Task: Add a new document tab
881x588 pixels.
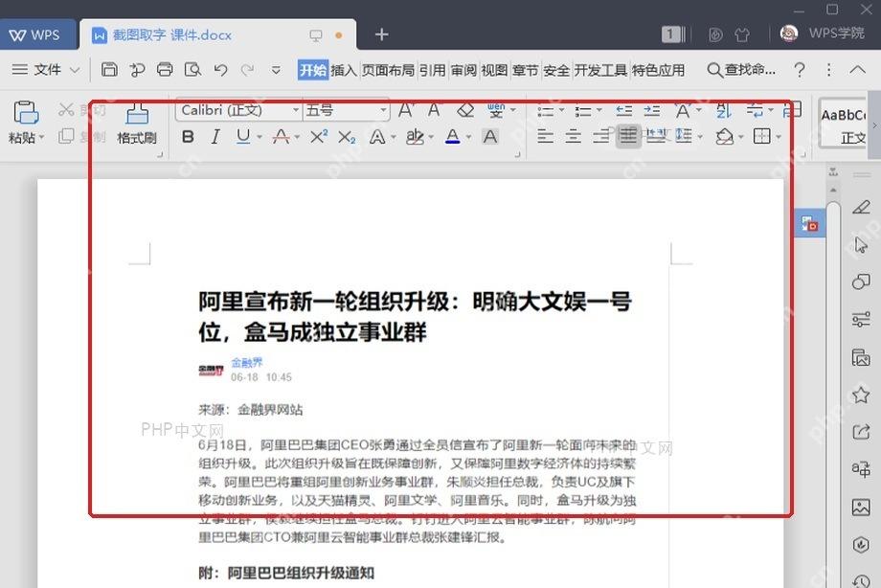Action: (x=381, y=34)
